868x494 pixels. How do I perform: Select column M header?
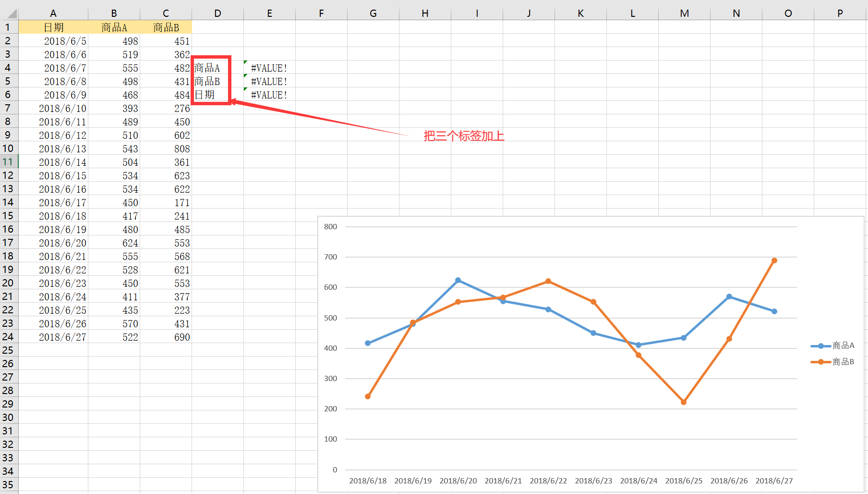point(684,13)
